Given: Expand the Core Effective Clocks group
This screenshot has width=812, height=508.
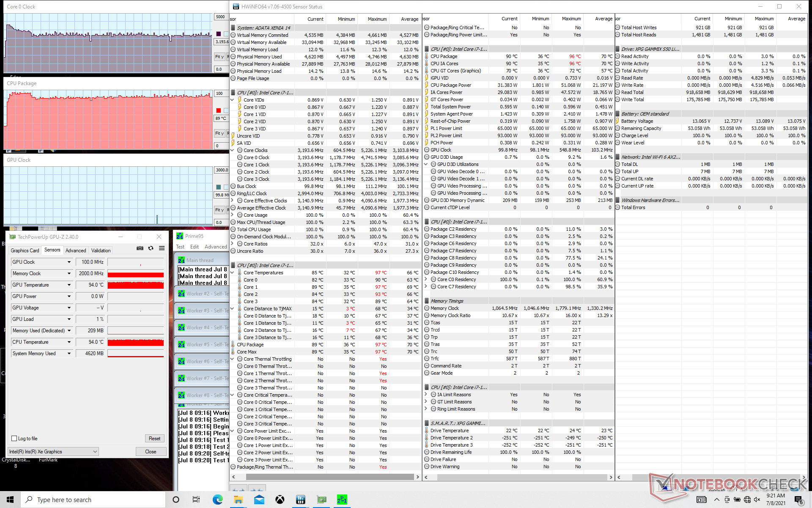Looking at the screenshot, I should (232, 201).
